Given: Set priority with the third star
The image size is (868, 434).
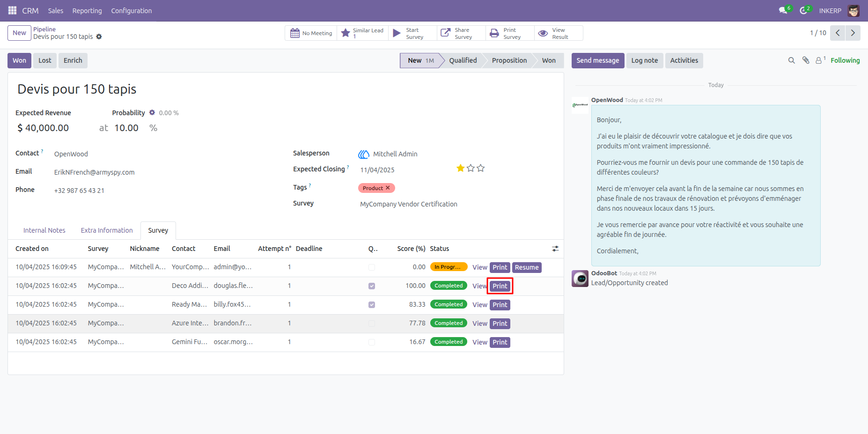Looking at the screenshot, I should point(481,168).
